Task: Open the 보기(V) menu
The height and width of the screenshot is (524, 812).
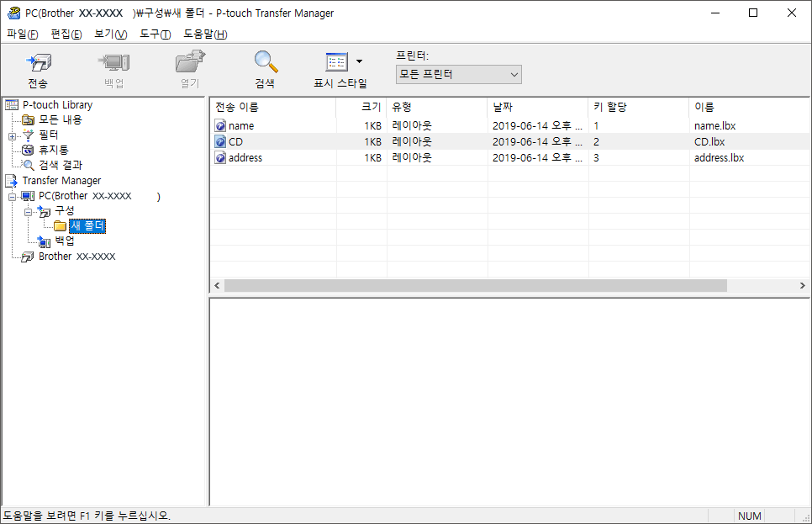Action: pos(111,34)
